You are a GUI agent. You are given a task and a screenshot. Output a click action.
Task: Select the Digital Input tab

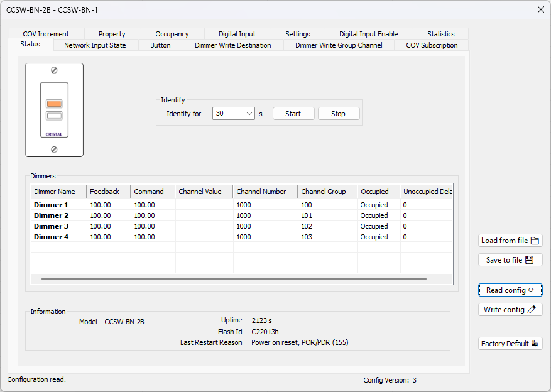pyautogui.click(x=237, y=34)
